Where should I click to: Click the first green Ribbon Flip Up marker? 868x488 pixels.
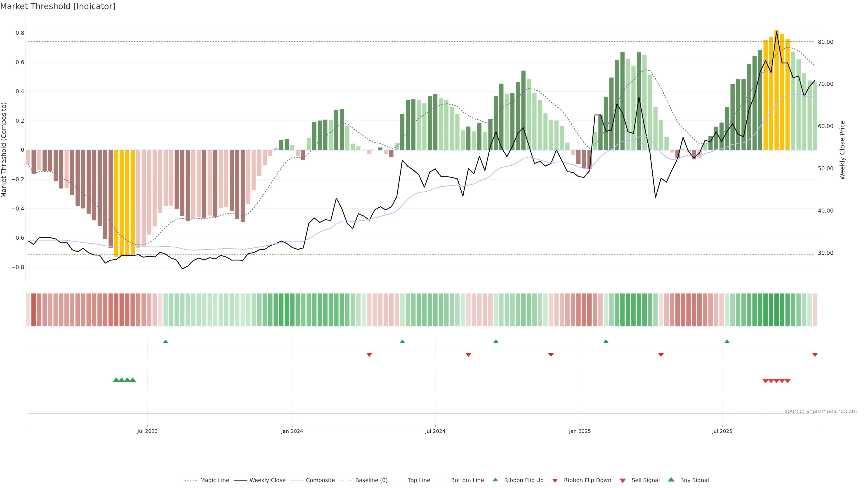tap(165, 342)
